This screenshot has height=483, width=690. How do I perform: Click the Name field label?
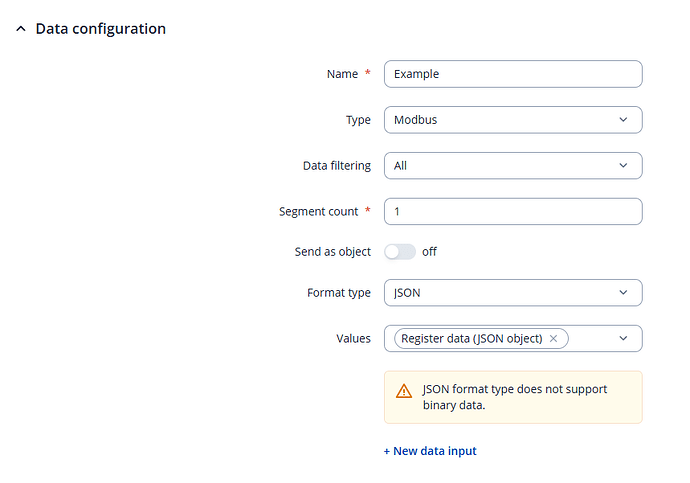click(342, 74)
